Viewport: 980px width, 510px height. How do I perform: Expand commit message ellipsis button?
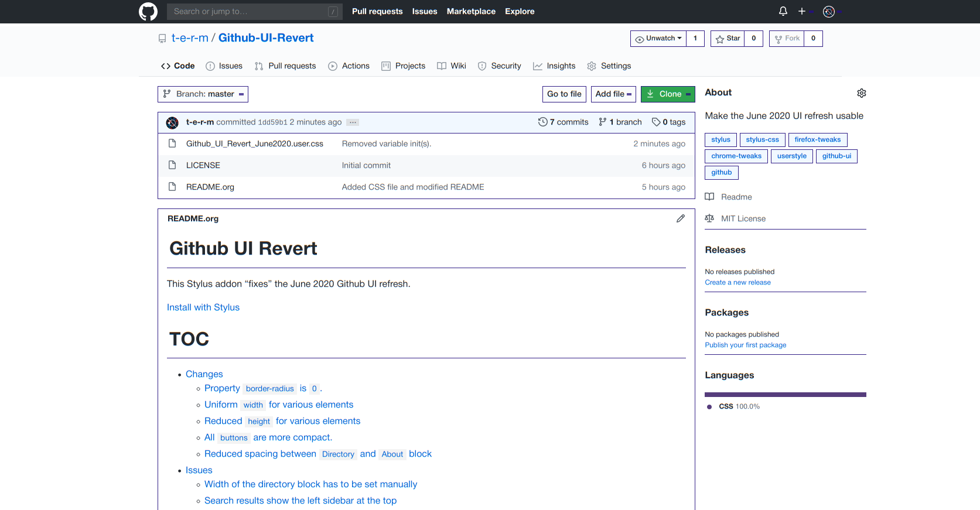click(x=353, y=122)
